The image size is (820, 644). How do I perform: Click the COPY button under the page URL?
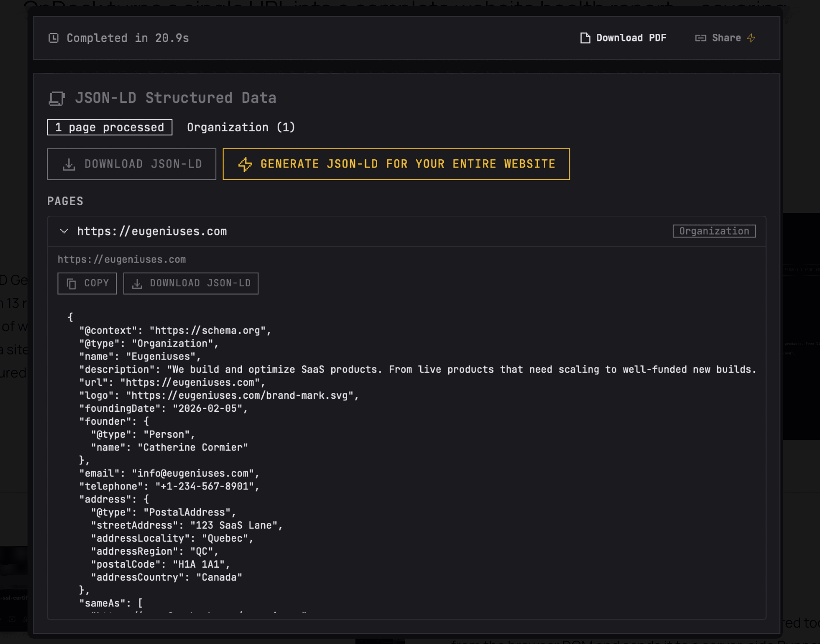coord(87,283)
